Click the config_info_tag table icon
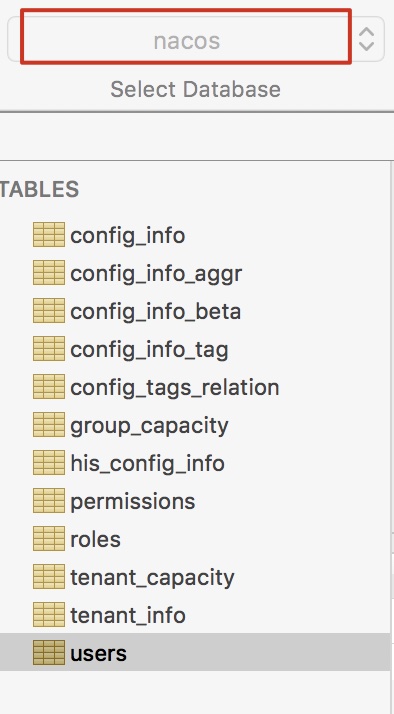This screenshot has height=714, width=394. point(49,349)
